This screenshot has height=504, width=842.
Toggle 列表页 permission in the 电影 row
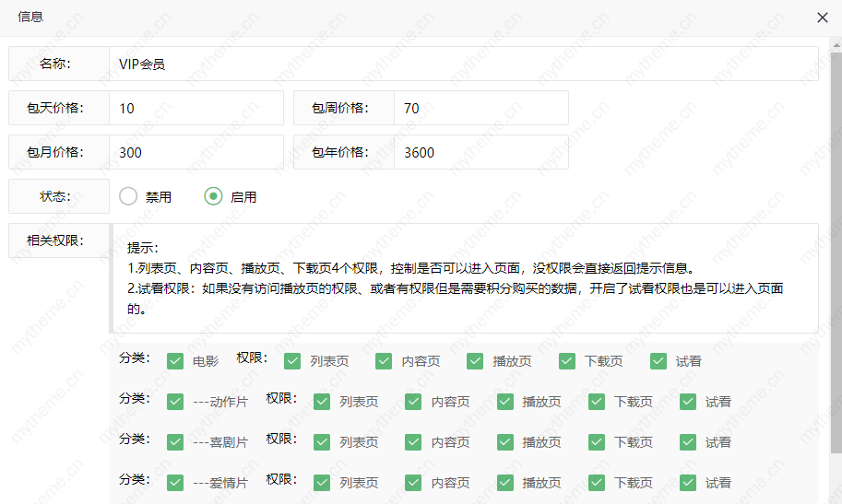pos(292,361)
